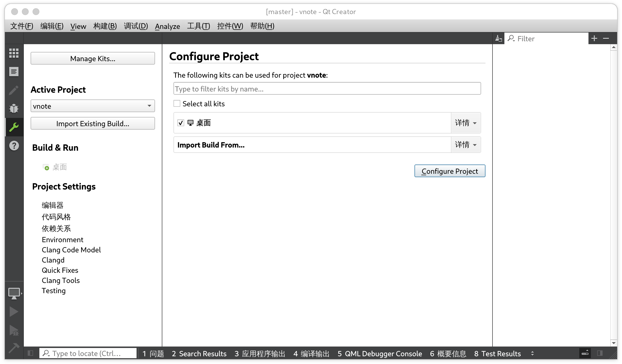
Task: Open 控件(W) menu
Action: [x=230, y=26]
